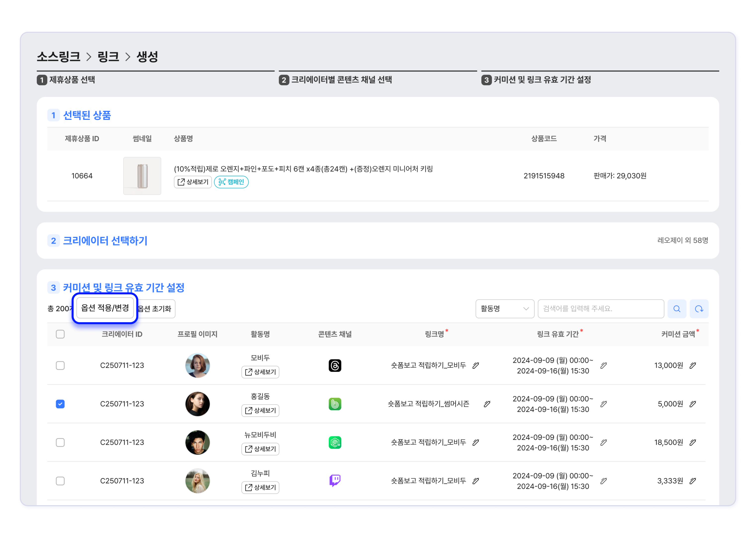This screenshot has width=756, height=538.
Task: Click the product thumbnail image
Action: pyautogui.click(x=142, y=176)
